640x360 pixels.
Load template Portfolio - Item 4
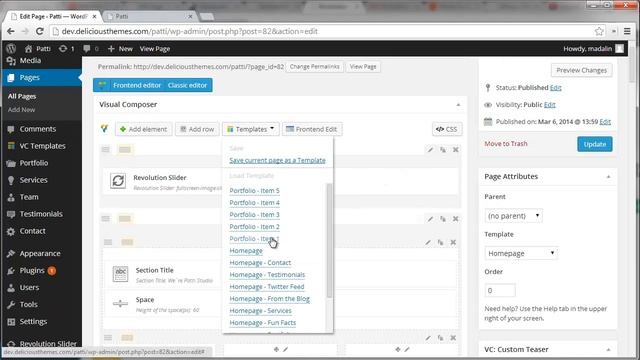click(x=254, y=203)
